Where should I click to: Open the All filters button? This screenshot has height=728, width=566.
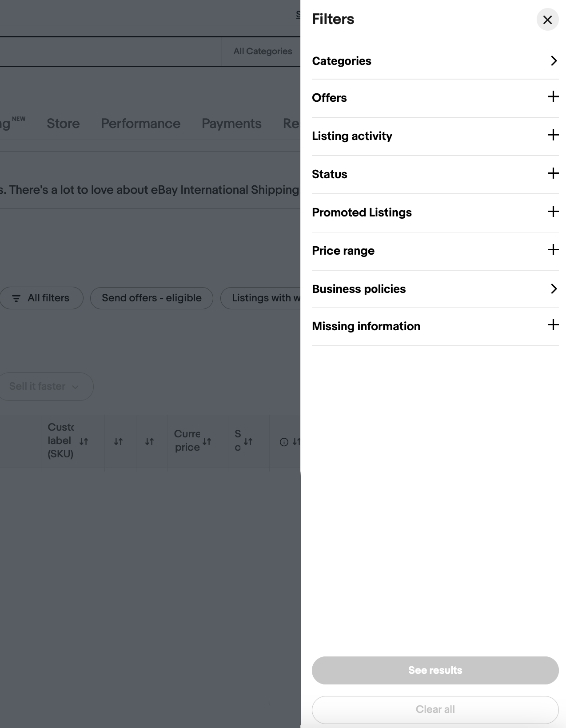point(41,298)
